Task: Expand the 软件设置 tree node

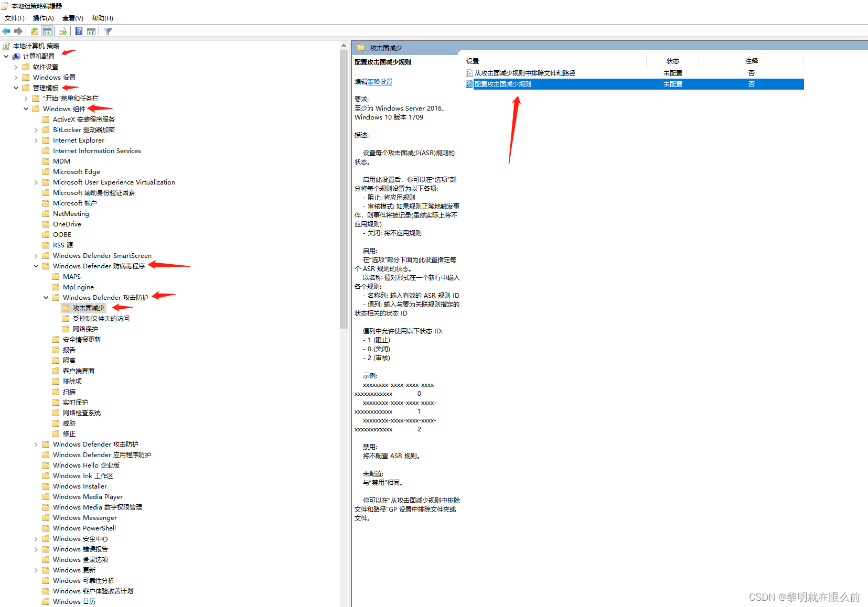Action: (16, 67)
